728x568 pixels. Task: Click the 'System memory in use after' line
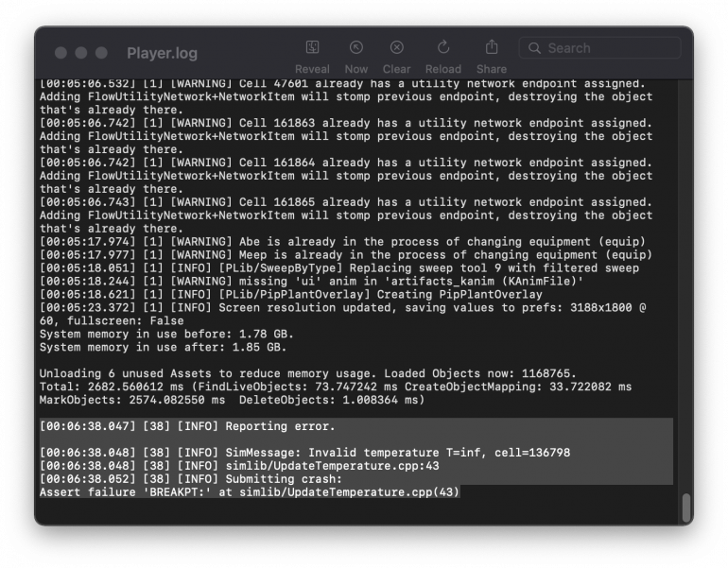163,347
